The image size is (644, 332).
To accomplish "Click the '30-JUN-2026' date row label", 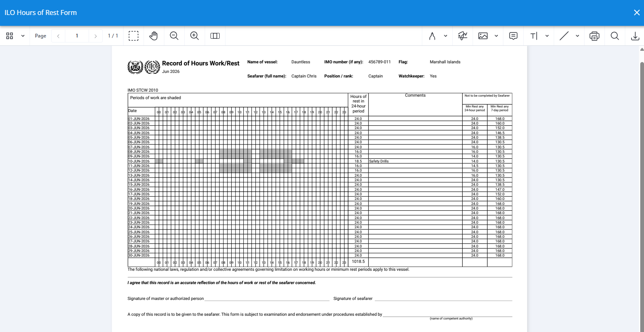I will coord(139,255).
